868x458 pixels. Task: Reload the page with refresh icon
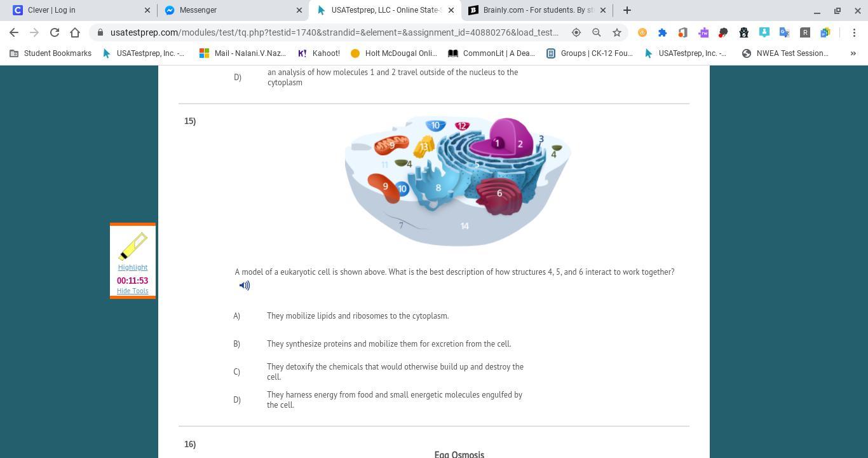coord(55,32)
